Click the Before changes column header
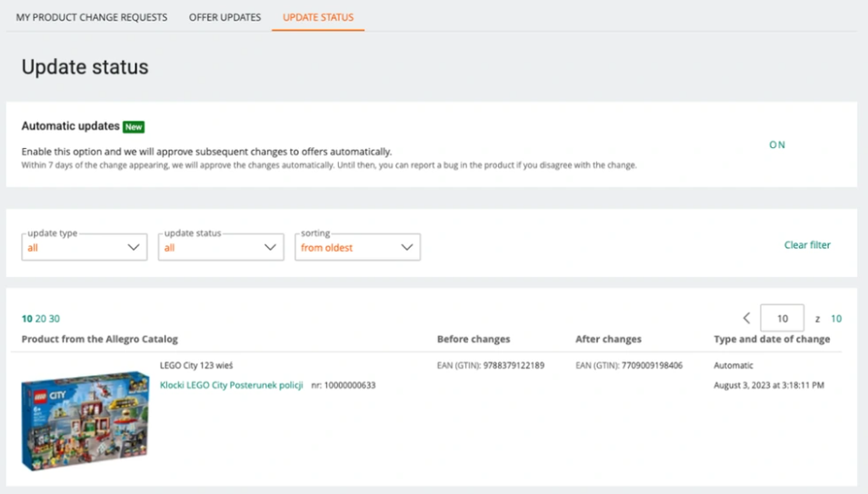Screen dimensions: 868x494 click(x=474, y=340)
